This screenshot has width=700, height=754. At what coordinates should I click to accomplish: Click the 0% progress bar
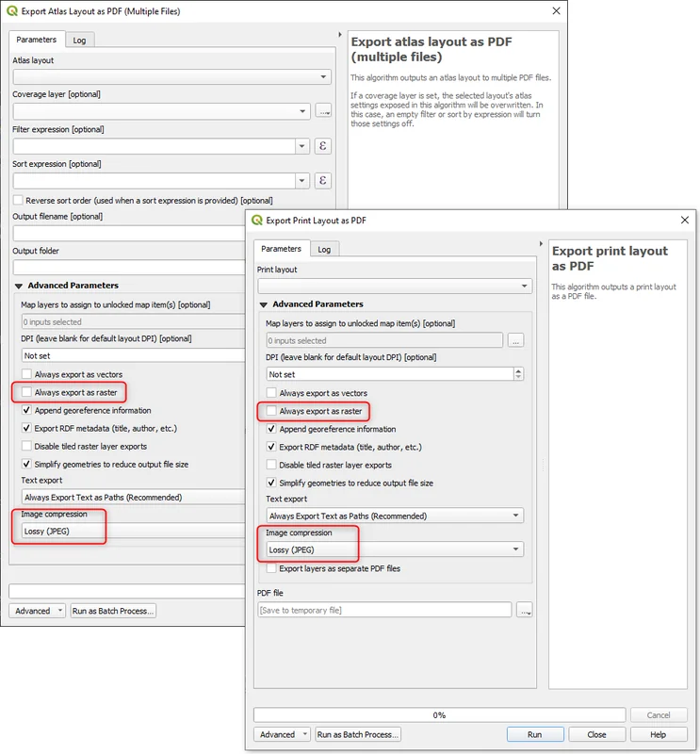(439, 715)
